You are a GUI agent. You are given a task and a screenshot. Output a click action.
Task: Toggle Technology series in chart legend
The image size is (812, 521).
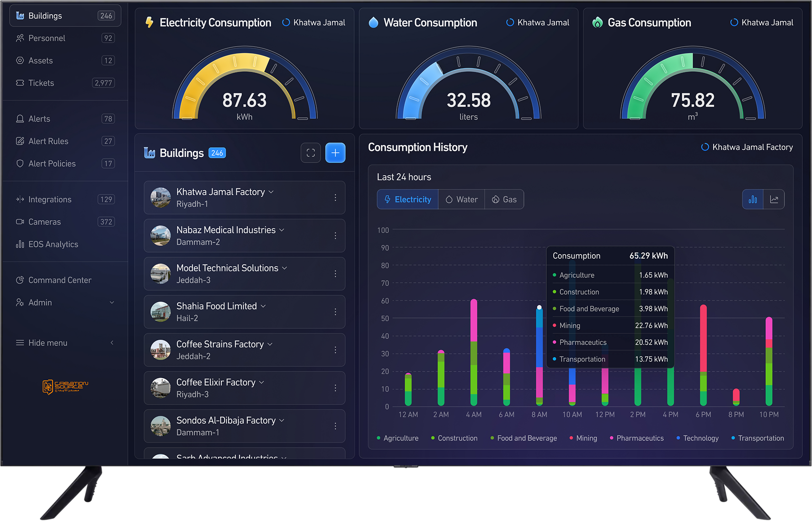697,438
